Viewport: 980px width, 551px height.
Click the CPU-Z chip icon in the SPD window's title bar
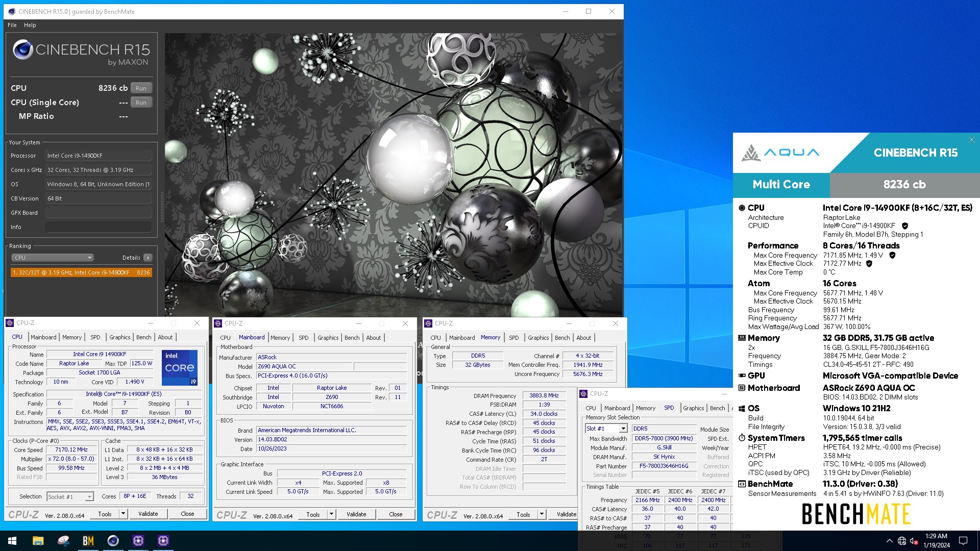583,394
